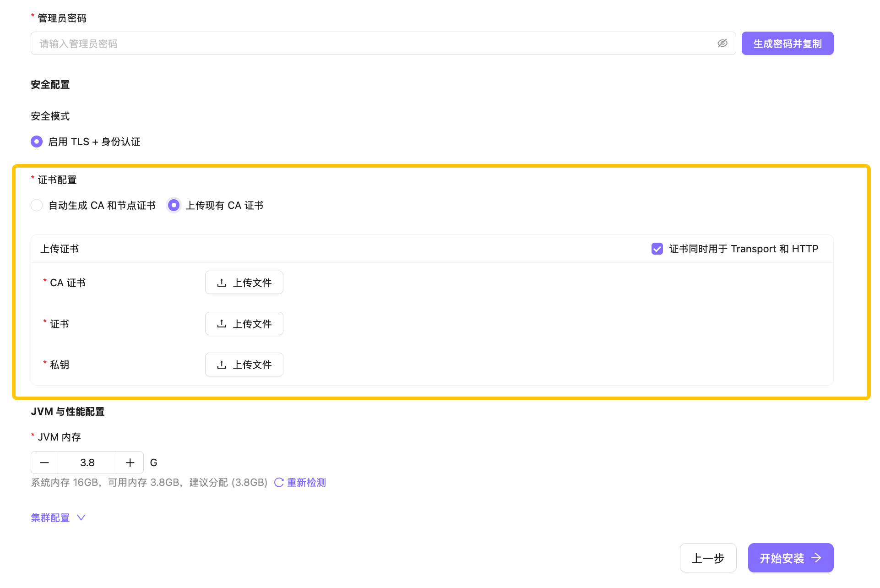Decrease JVM memory with minus button
Image resolution: width=880 pixels, height=588 pixels.
click(44, 463)
